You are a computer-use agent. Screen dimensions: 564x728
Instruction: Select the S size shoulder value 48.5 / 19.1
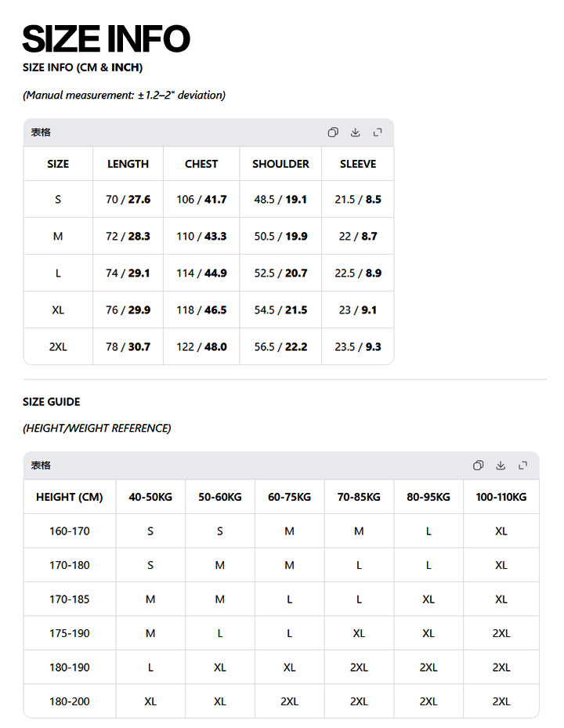[280, 199]
